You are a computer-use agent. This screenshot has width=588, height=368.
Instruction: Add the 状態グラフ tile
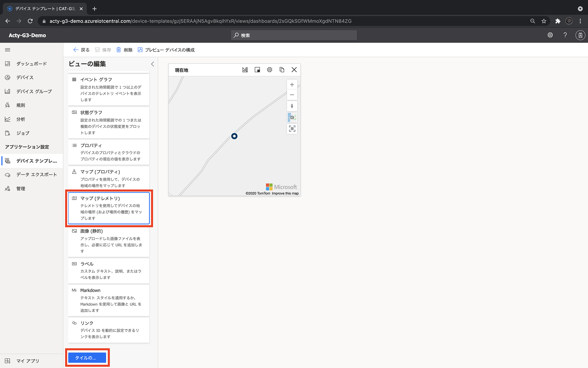pos(109,123)
